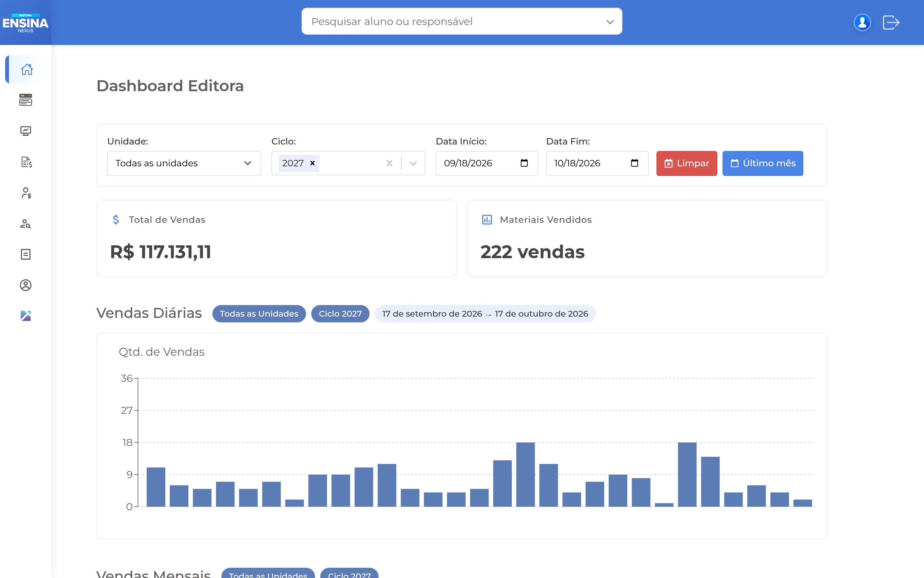Open the Unidade dropdown Todas as unidades
The image size is (924, 578).
(184, 163)
